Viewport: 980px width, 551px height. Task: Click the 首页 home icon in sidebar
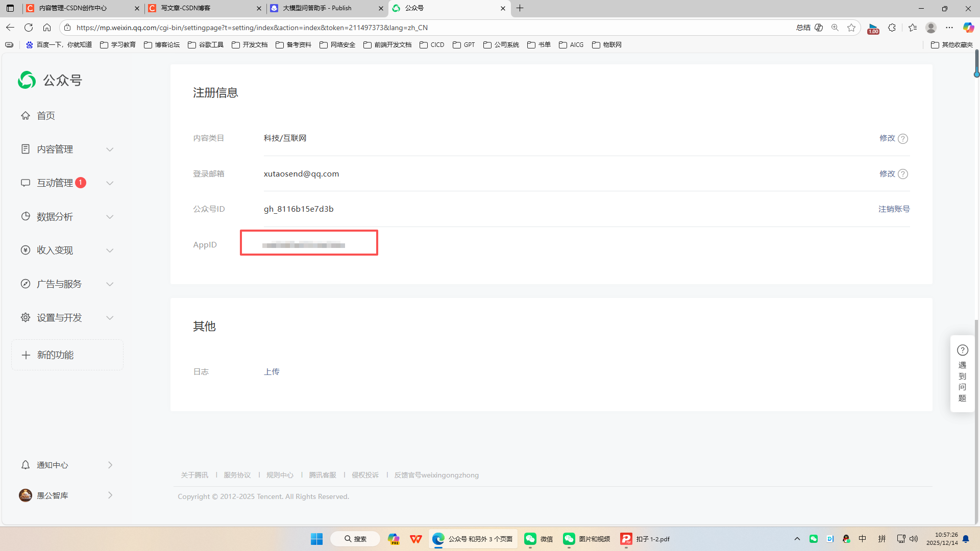[26, 116]
